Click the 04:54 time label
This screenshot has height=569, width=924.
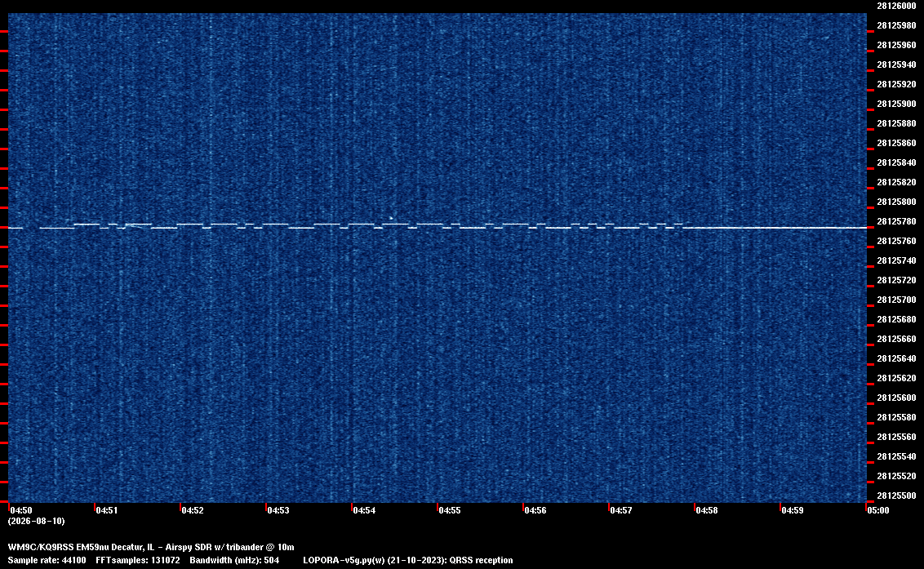click(364, 510)
